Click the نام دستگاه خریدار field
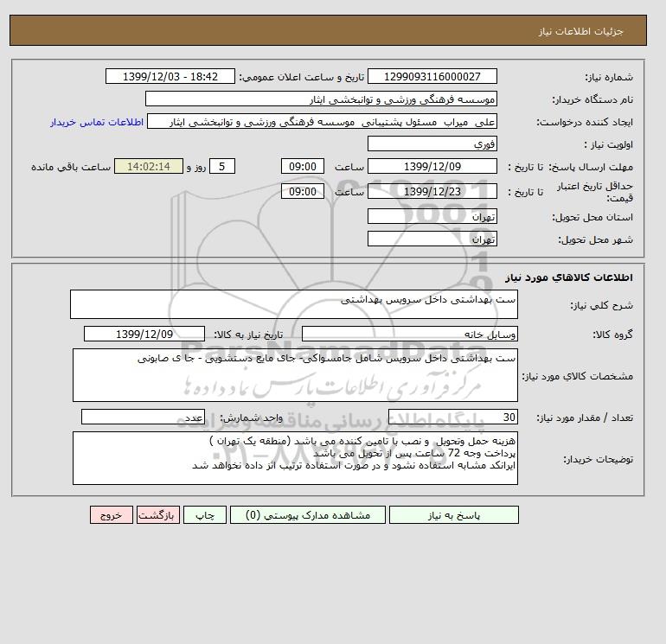 click(321, 99)
